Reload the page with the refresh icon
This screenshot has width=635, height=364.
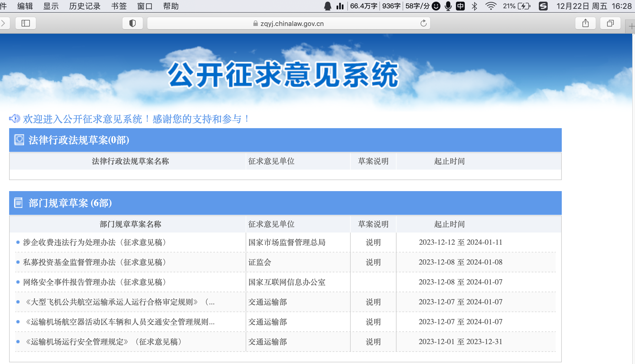pyautogui.click(x=423, y=23)
